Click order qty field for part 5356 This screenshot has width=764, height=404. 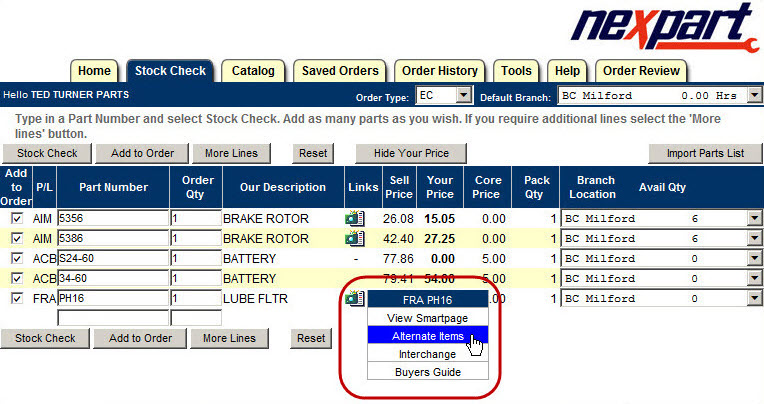(196, 218)
